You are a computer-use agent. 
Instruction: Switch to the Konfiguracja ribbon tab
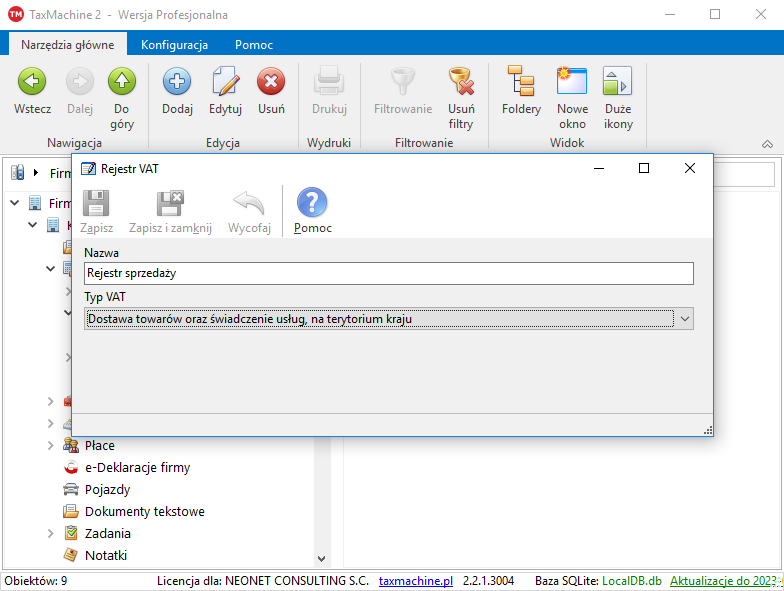coord(174,45)
